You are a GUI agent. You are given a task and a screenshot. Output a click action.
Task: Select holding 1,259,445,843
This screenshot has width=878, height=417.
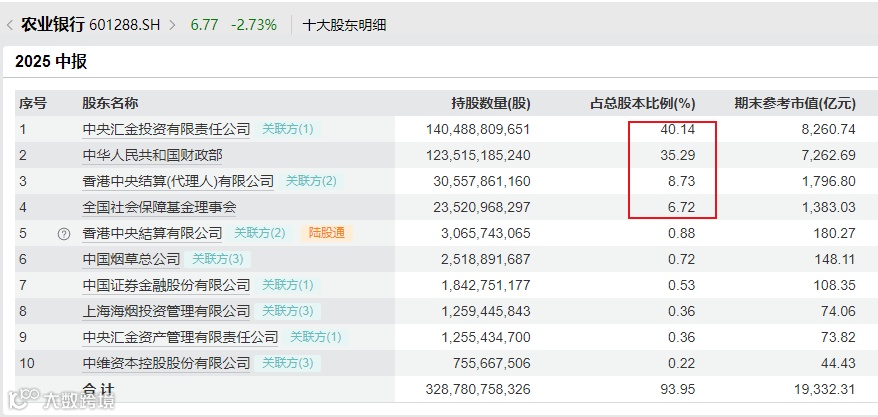coord(485,311)
